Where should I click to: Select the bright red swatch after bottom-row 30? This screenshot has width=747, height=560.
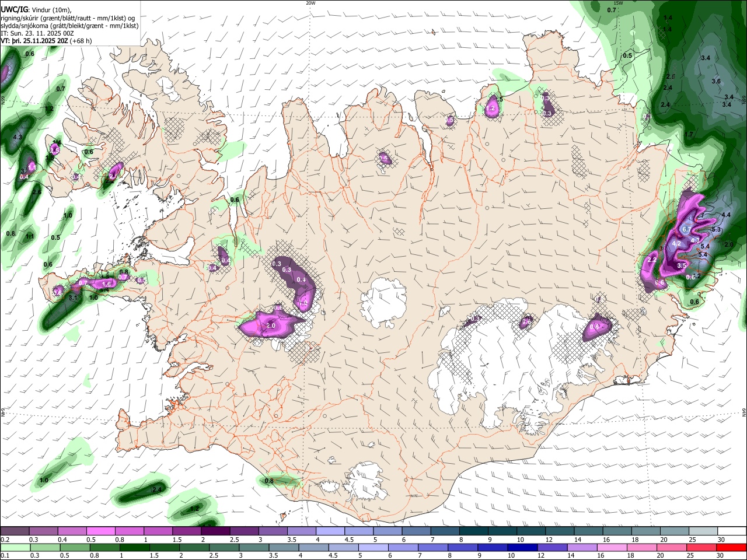tap(731, 547)
